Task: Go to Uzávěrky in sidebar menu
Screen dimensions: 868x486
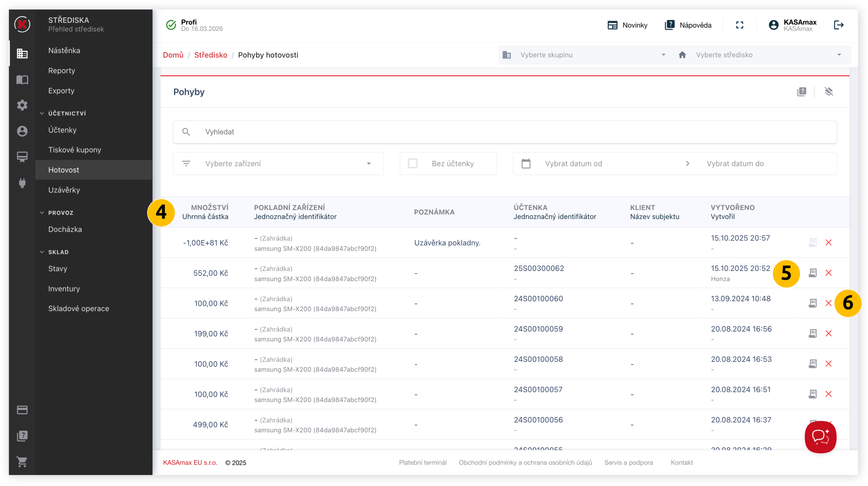Action: [64, 190]
